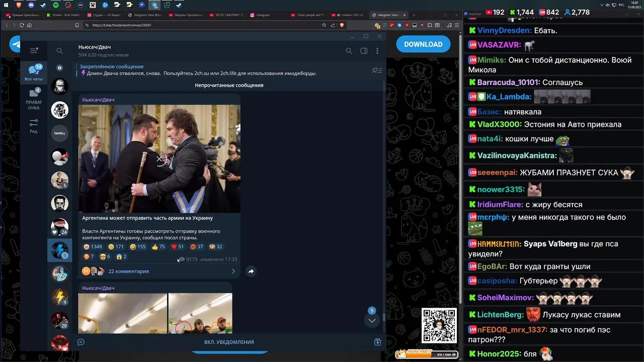Screen dimensions: 644x362
Task: Toggle the right info side panel
Action: [364, 51]
